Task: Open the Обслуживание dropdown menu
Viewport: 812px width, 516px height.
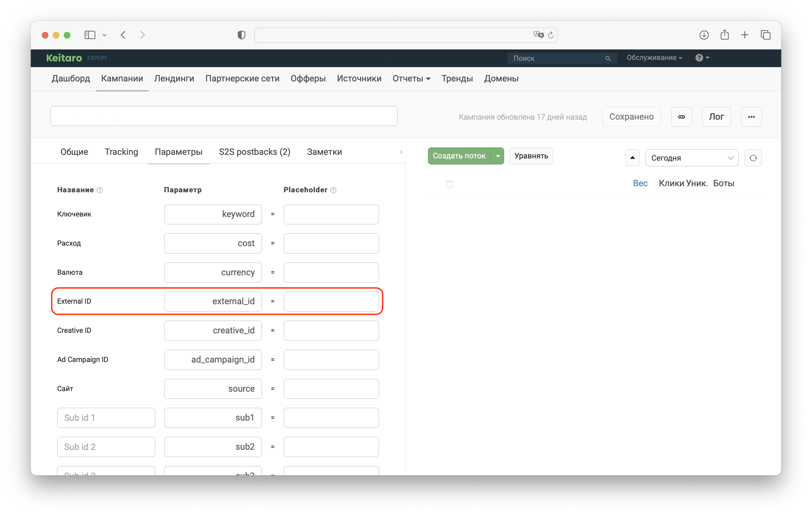Action: pos(654,58)
